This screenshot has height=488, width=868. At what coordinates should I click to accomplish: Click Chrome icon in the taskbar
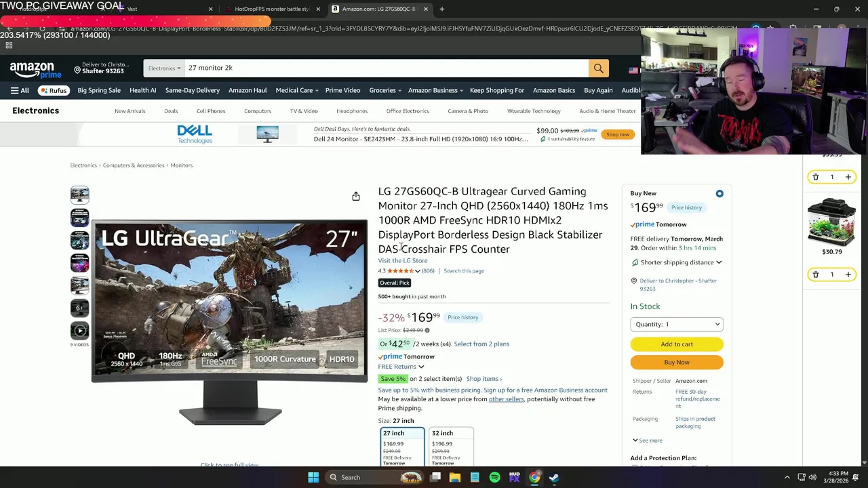coord(534,477)
